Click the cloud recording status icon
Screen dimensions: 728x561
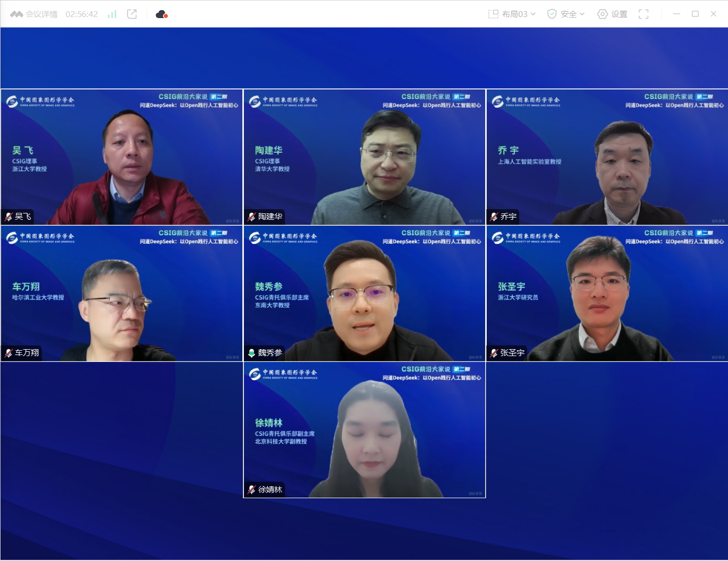[x=161, y=14]
